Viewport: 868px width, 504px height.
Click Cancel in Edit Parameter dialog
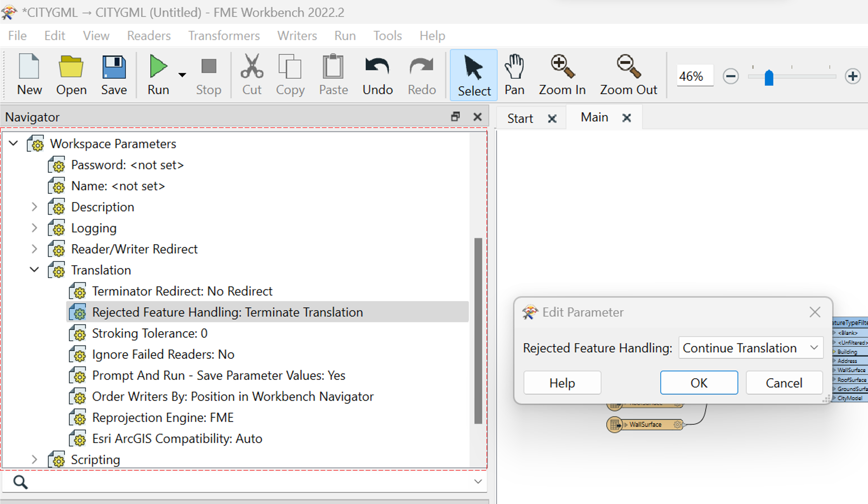coord(784,383)
